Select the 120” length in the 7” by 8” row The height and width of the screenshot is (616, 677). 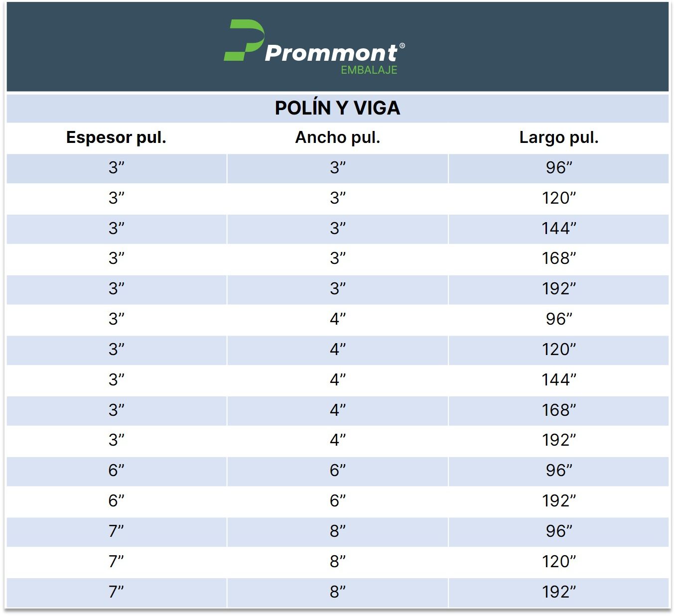coord(558,562)
